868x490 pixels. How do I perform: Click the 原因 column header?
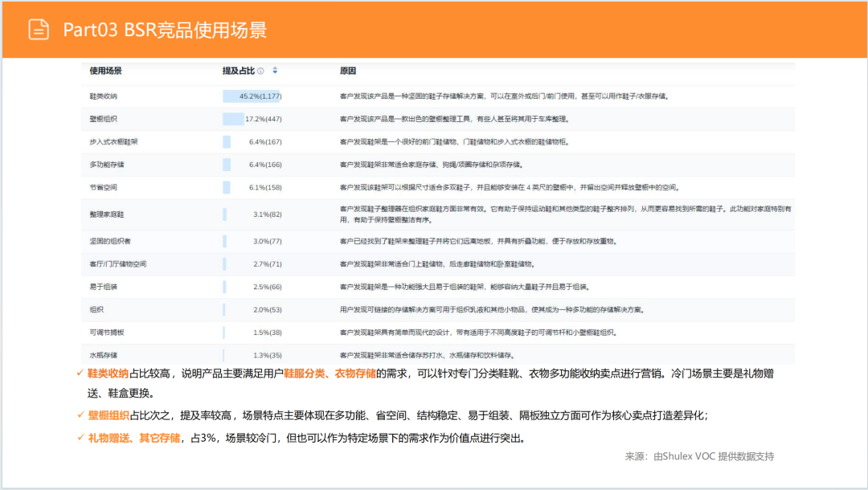348,71
